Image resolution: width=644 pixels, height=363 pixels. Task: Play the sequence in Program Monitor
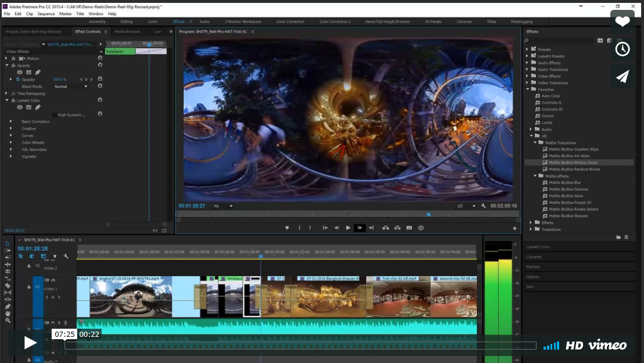pyautogui.click(x=348, y=228)
